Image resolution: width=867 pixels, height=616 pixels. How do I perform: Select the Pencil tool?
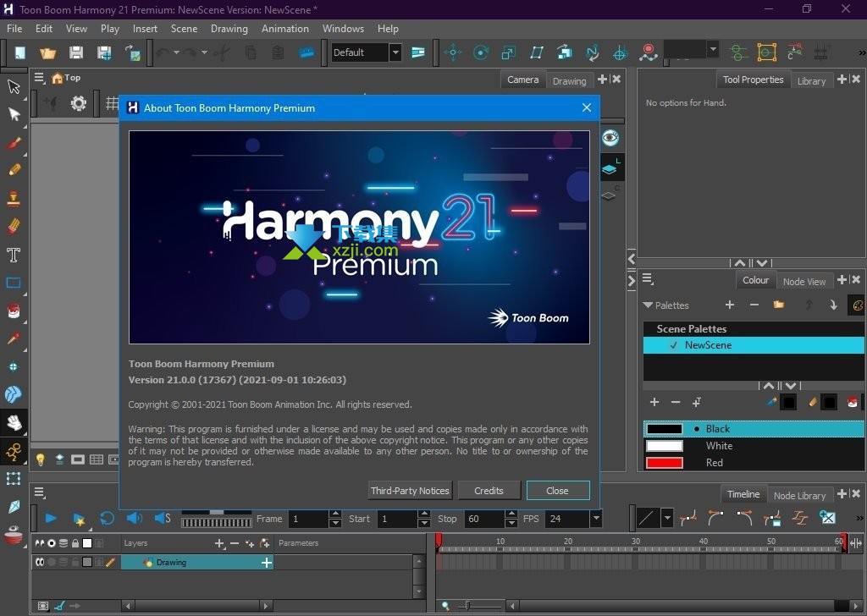[14, 170]
